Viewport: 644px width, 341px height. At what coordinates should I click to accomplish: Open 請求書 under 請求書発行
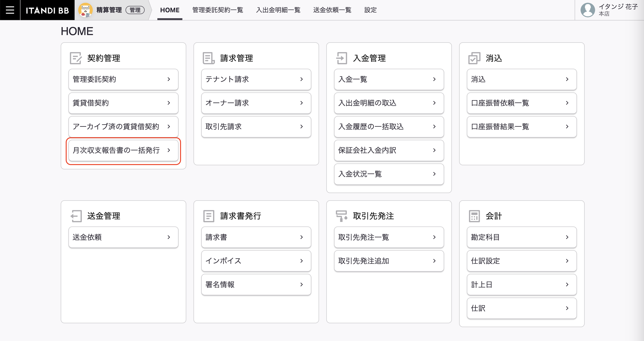pyautogui.click(x=256, y=237)
